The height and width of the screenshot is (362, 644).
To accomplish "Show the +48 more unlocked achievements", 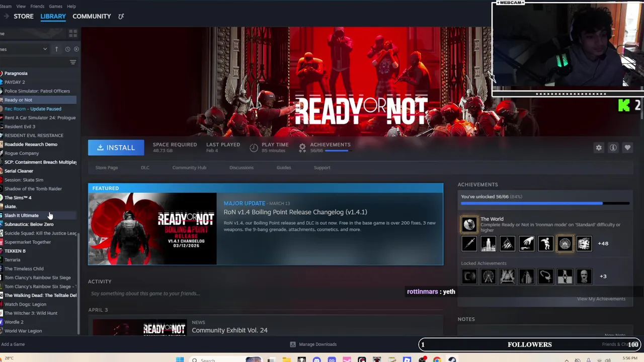I will [x=603, y=243].
